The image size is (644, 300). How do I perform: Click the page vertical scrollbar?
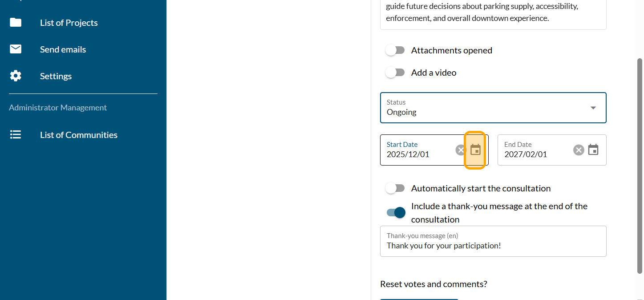click(x=640, y=165)
